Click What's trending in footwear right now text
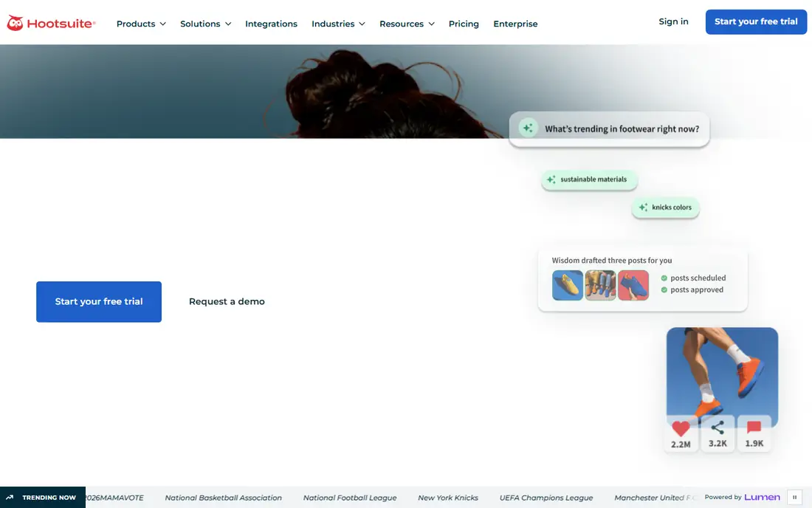The width and height of the screenshot is (812, 508). (x=622, y=129)
